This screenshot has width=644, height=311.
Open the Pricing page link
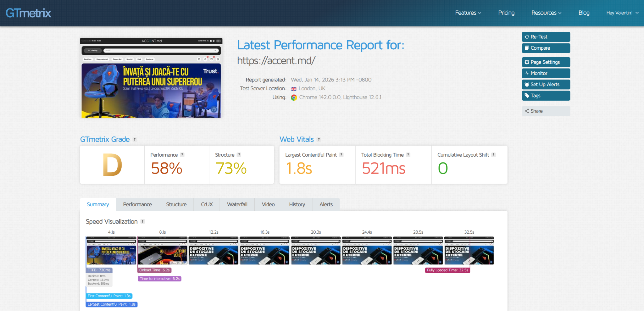pos(506,13)
